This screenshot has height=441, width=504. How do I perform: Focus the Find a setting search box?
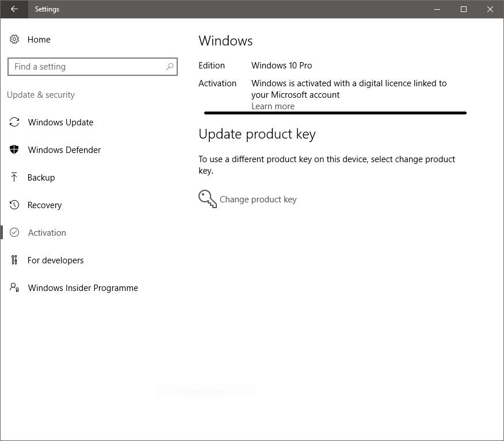click(x=93, y=67)
